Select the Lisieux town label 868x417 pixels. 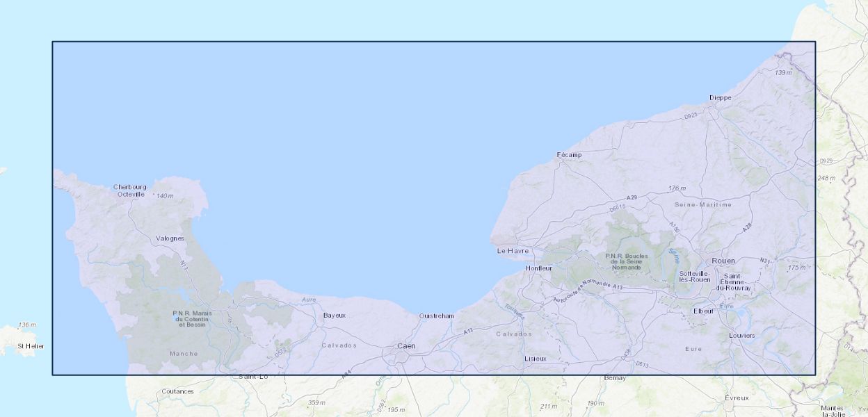pos(535,359)
